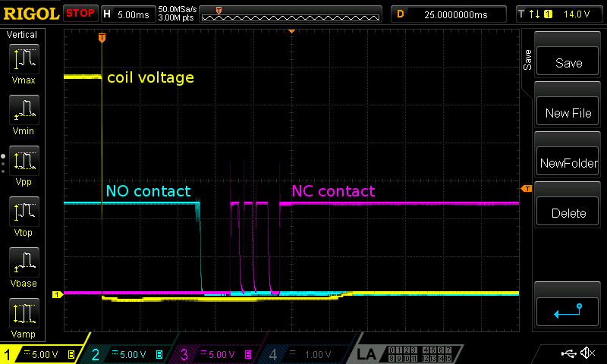Click the center time reference marker atop grid
Screen dimensions: 607x364
click(292, 31)
